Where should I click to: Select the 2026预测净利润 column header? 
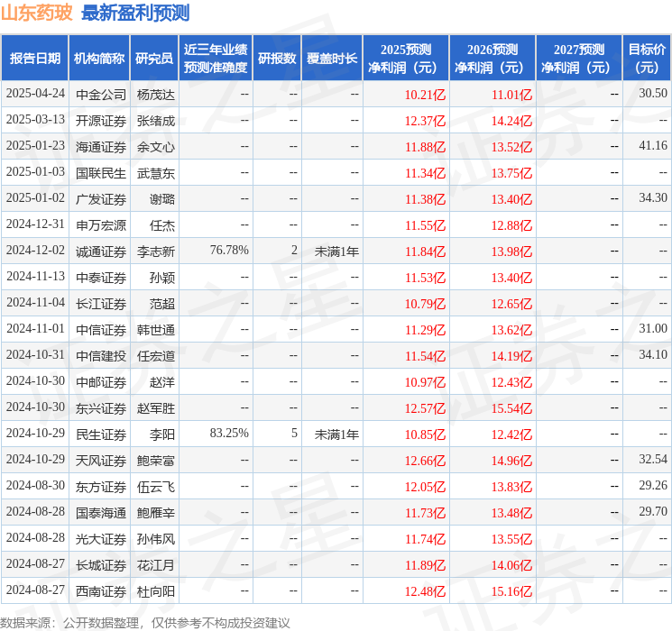[492, 59]
